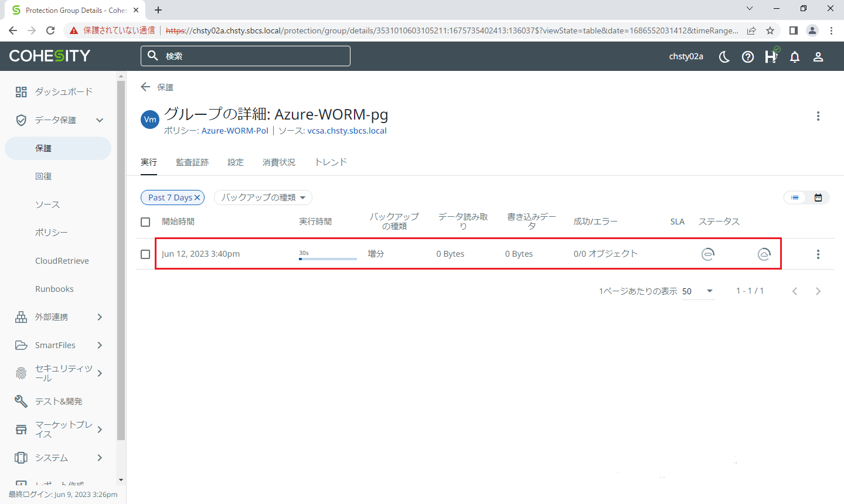Click the 検索 search field
Image resolution: width=844 pixels, height=504 pixels.
click(x=246, y=56)
